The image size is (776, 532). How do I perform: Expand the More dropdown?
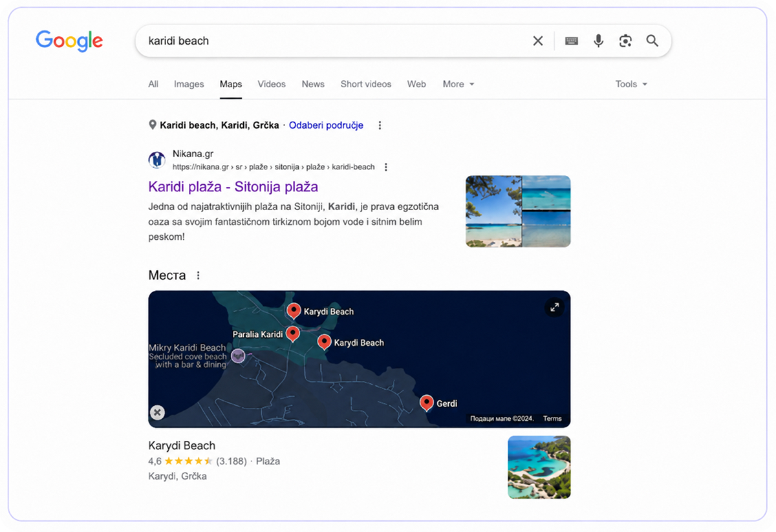pyautogui.click(x=458, y=84)
